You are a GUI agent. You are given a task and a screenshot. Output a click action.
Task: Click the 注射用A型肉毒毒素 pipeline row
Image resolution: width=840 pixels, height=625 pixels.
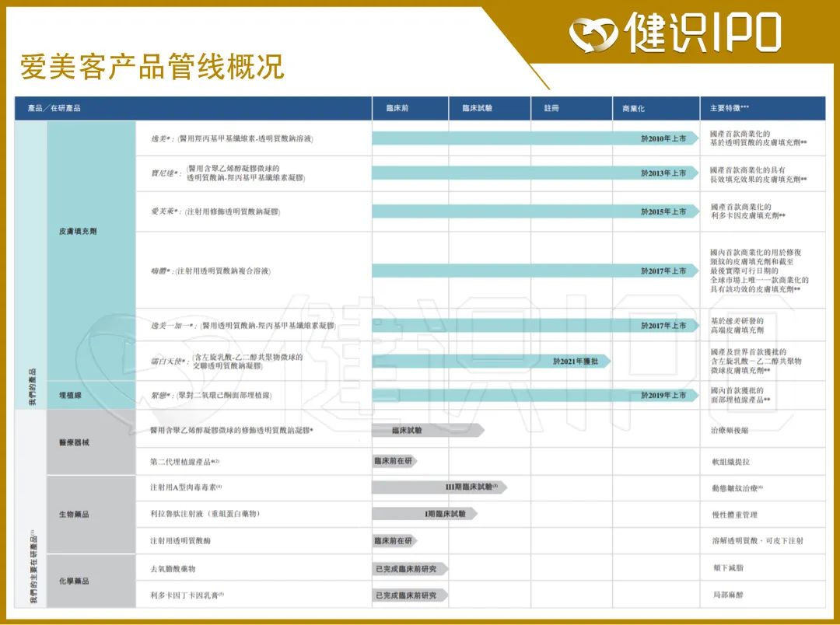coord(186,487)
